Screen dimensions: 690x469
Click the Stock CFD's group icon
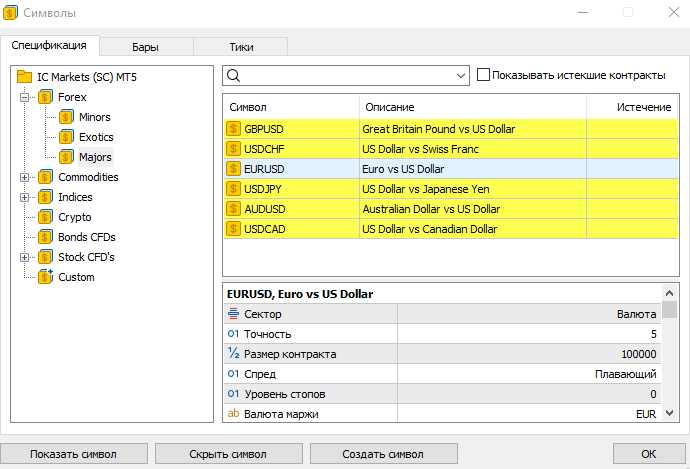pyautogui.click(x=45, y=257)
